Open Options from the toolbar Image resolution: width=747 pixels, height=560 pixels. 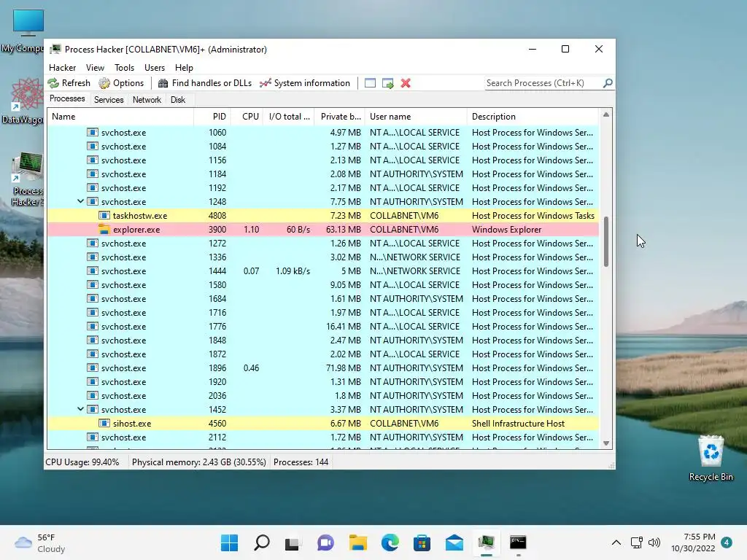(x=122, y=83)
